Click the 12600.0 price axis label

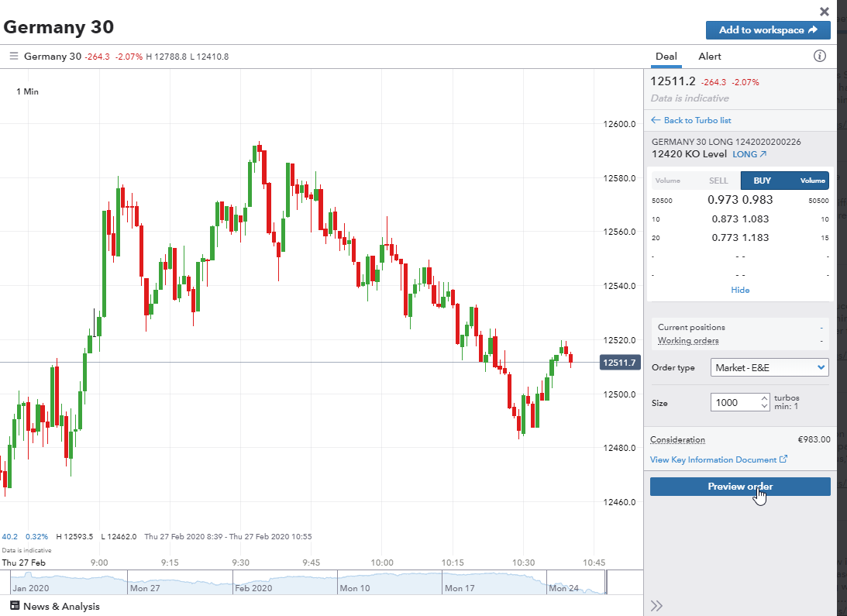(620, 124)
